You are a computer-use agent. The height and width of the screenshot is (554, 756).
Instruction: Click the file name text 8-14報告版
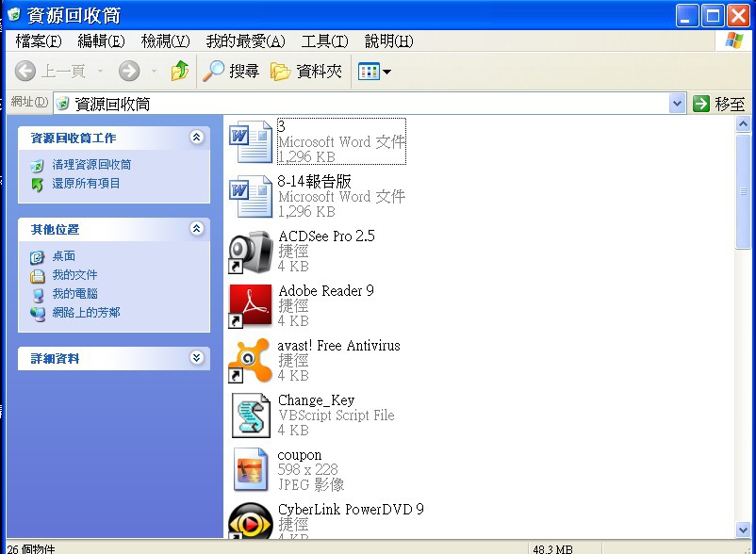[x=314, y=181]
